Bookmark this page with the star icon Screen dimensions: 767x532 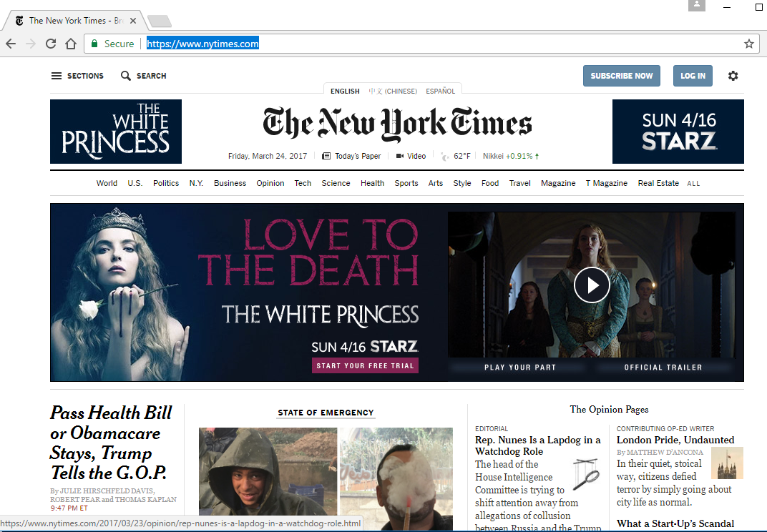[749, 44]
